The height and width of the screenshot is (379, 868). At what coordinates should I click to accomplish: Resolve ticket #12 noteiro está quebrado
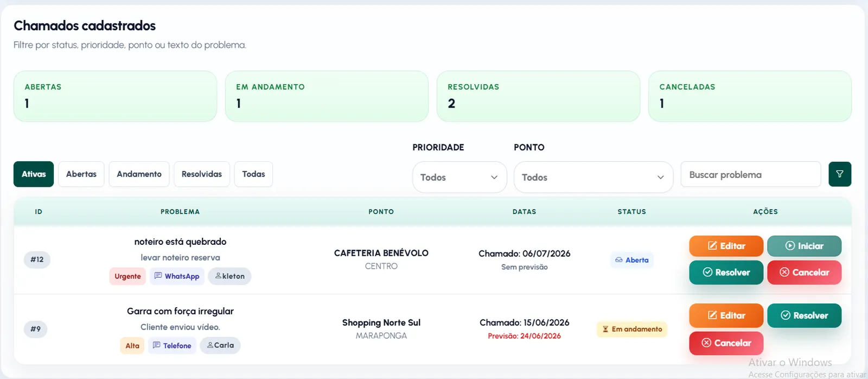pos(726,273)
